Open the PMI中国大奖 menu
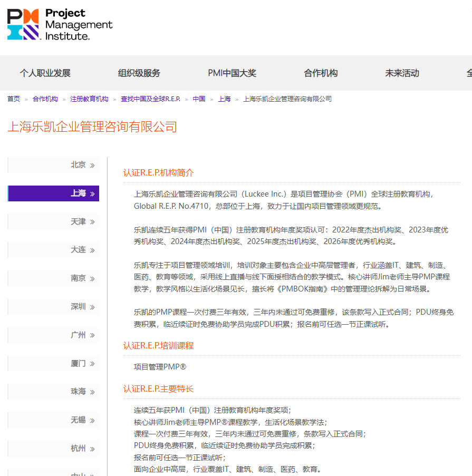Viewport: 472px width, 476px height. click(x=232, y=73)
